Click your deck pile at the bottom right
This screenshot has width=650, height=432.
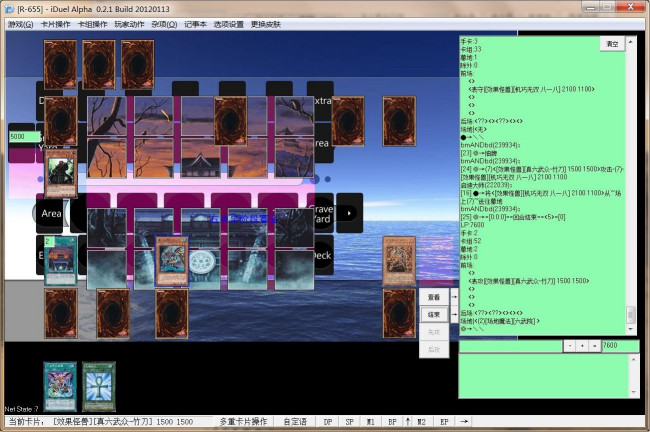pos(399,313)
